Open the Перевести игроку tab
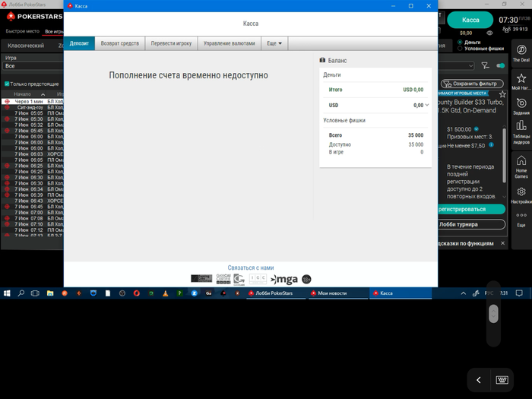 point(171,43)
